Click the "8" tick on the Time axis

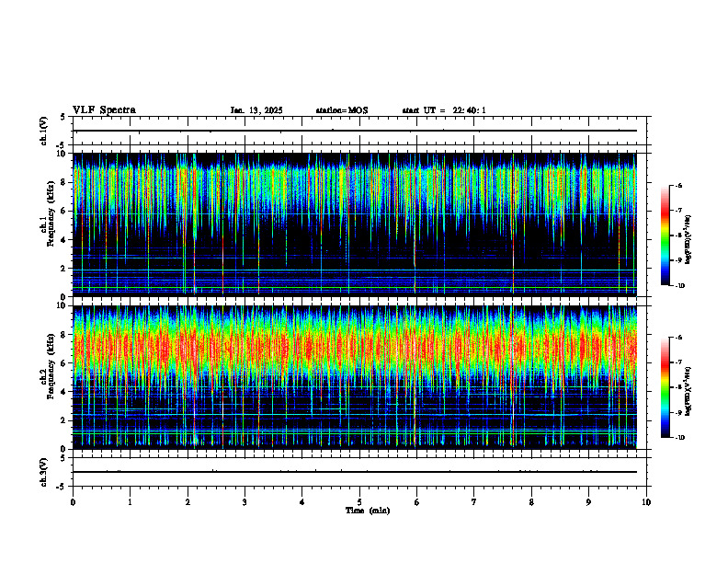531,502
